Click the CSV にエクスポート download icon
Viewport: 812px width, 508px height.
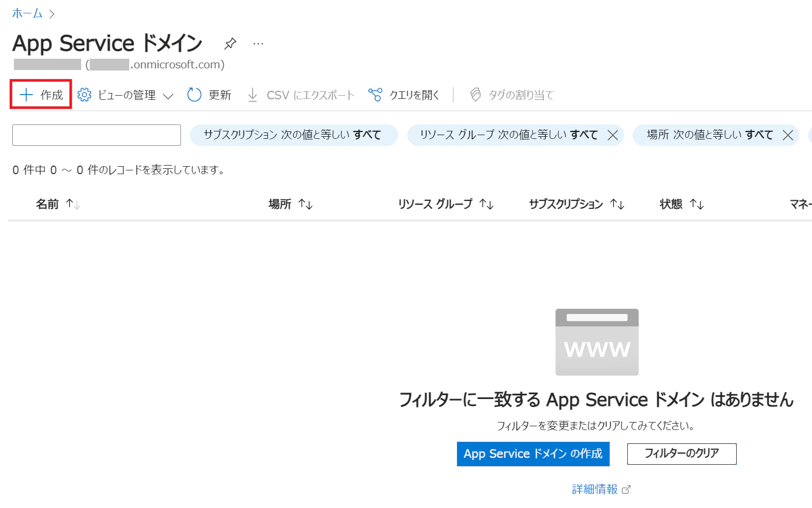pyautogui.click(x=253, y=95)
